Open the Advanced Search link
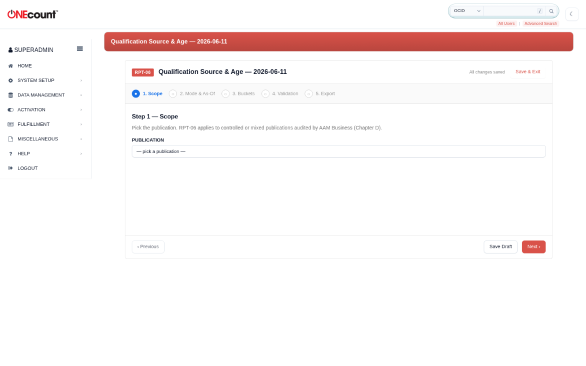 (540, 24)
